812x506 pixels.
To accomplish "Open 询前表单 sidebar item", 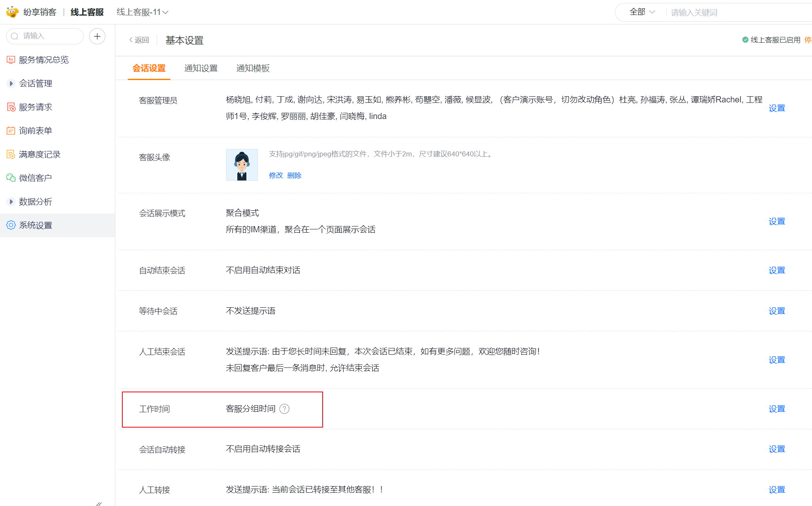I will coord(35,131).
